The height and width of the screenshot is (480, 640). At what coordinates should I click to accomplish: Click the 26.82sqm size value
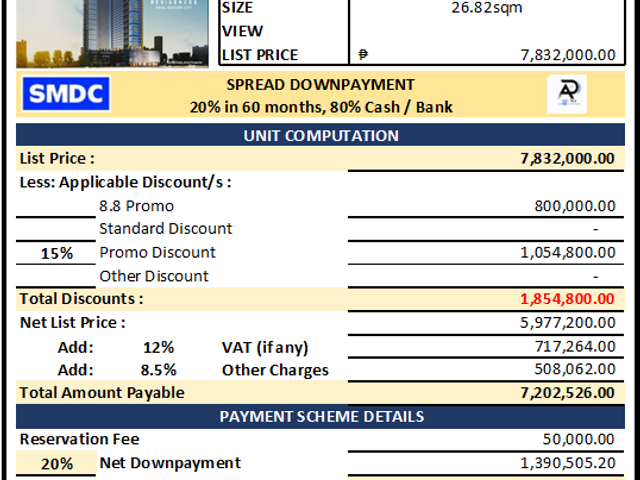click(x=487, y=7)
